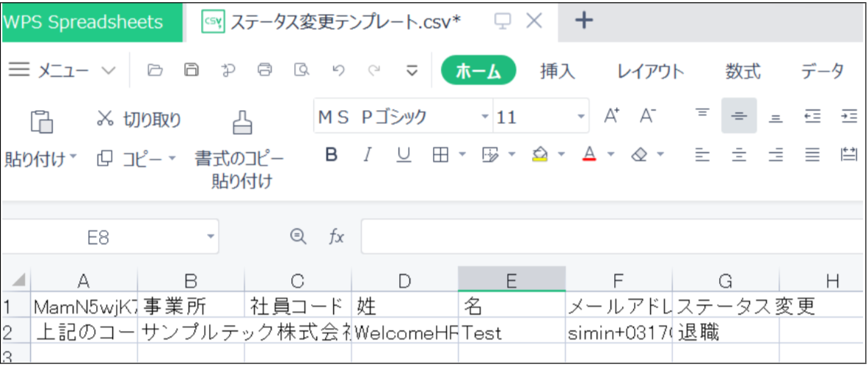
Task: Toggle Underline formatting
Action: 404,156
